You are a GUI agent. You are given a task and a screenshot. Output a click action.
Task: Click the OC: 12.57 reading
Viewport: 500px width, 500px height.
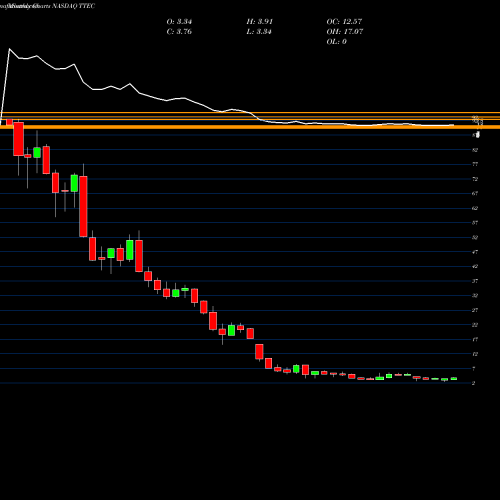[x=344, y=22]
